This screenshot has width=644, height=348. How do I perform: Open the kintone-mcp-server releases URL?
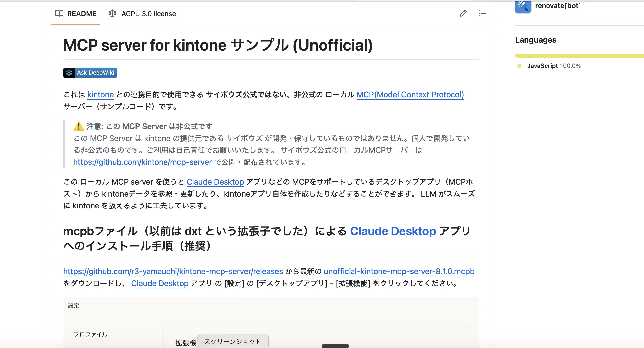click(x=173, y=271)
